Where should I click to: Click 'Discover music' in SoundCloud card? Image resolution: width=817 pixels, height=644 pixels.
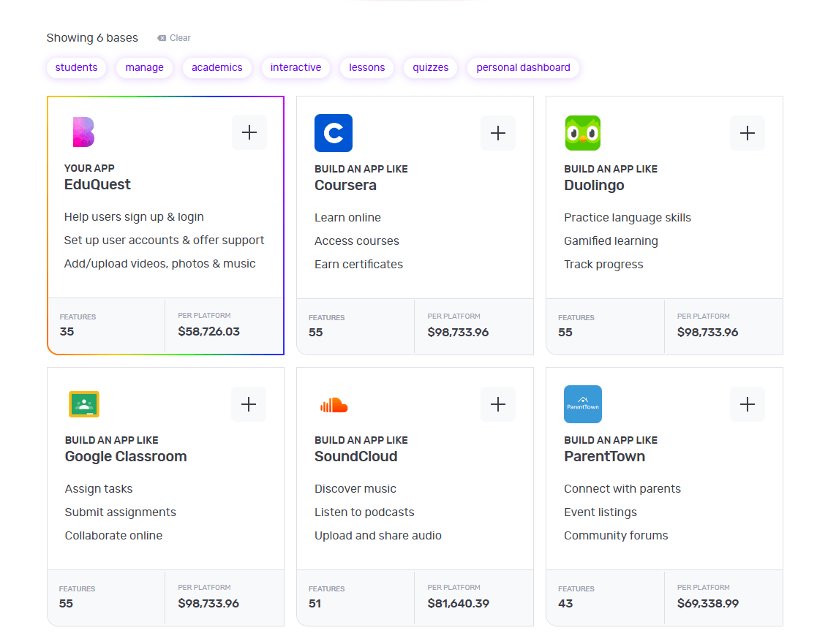click(355, 489)
